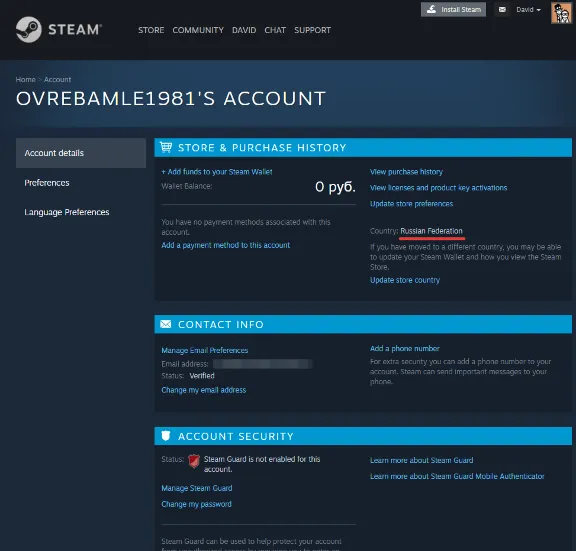Open the STORE menu
576x551 pixels.
151,30
